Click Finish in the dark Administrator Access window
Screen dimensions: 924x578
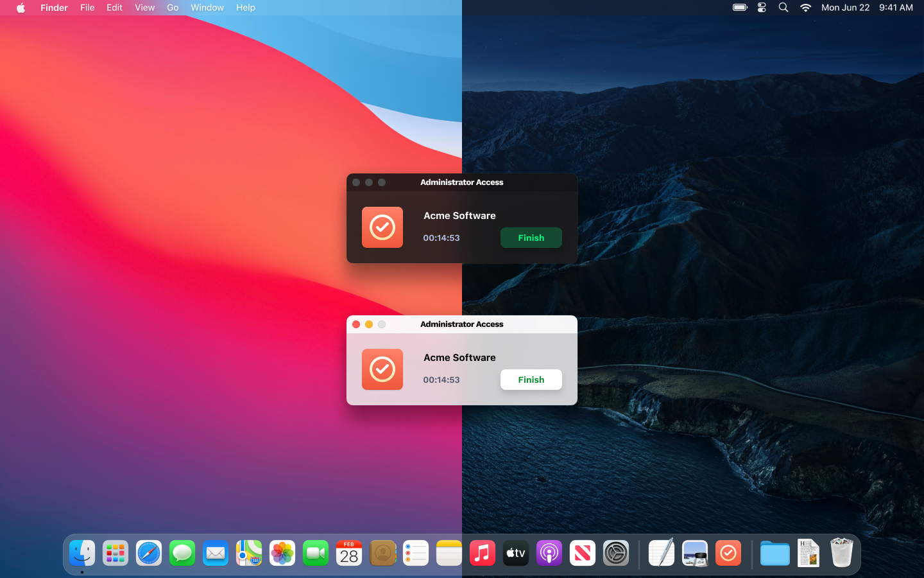531,238
